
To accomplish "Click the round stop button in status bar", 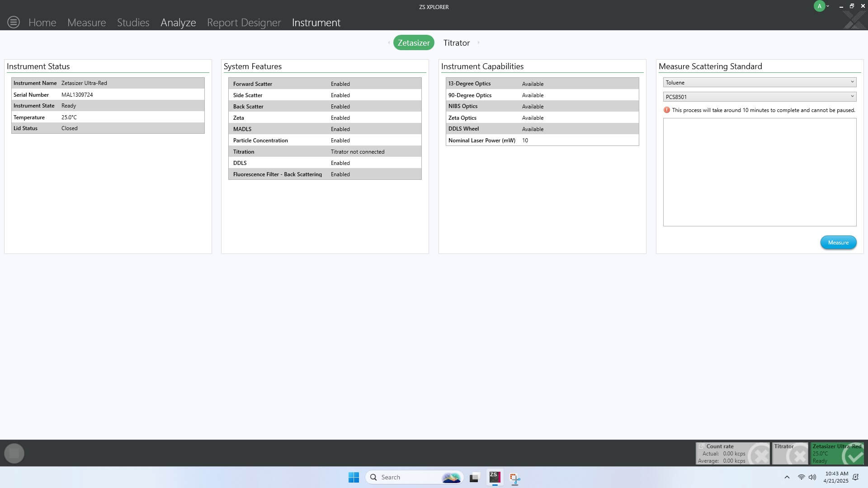I will pyautogui.click(x=14, y=453).
